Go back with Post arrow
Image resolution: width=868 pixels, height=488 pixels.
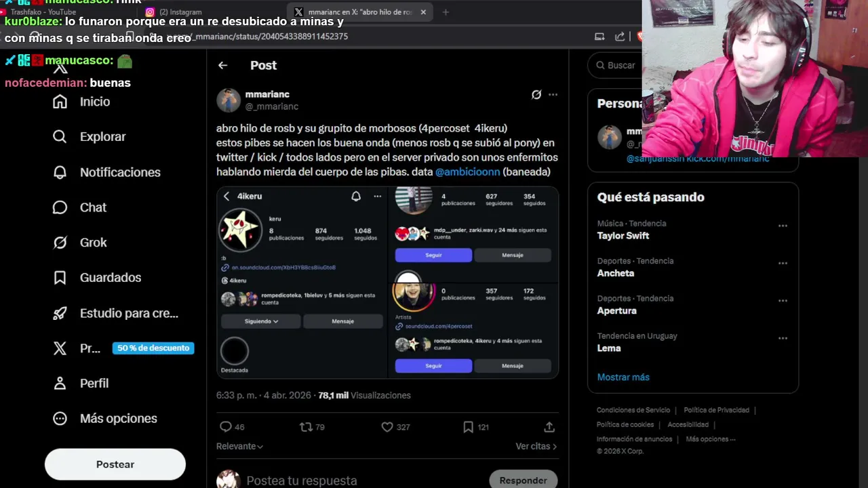(x=222, y=65)
